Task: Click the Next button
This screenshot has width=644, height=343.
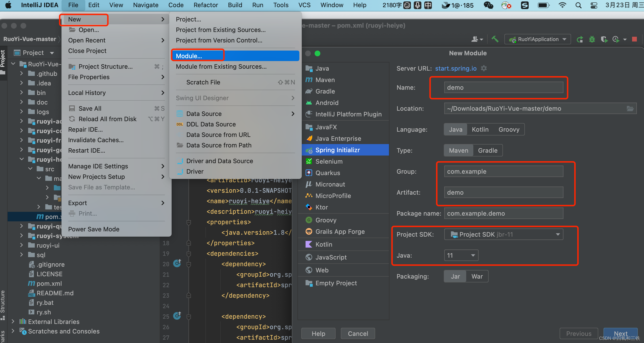Action: click(x=620, y=333)
